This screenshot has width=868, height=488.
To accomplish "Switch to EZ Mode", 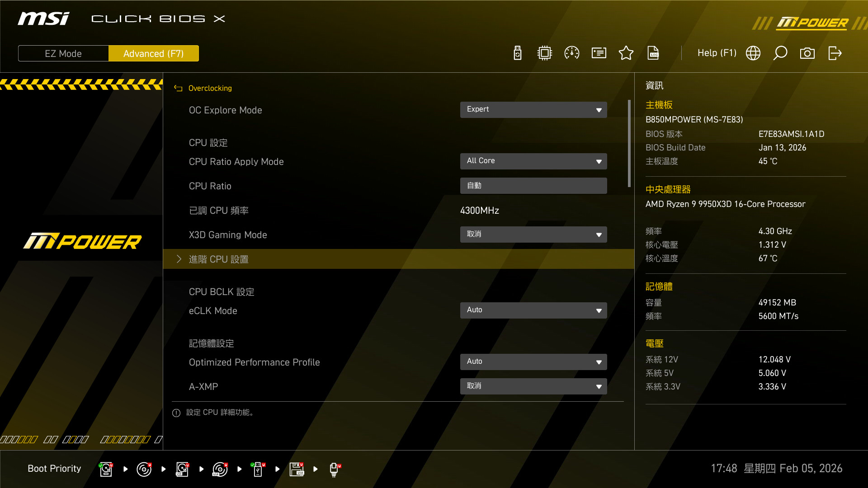I will tap(63, 53).
